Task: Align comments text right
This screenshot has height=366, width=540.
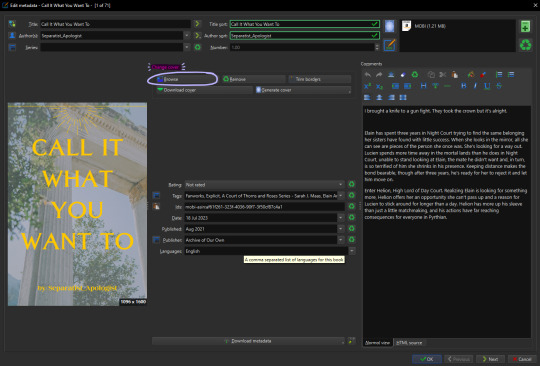Action: [x=391, y=97]
